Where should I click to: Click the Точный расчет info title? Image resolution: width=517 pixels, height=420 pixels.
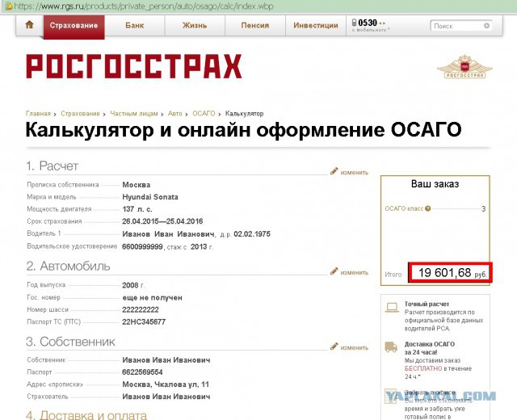pyautogui.click(x=427, y=304)
